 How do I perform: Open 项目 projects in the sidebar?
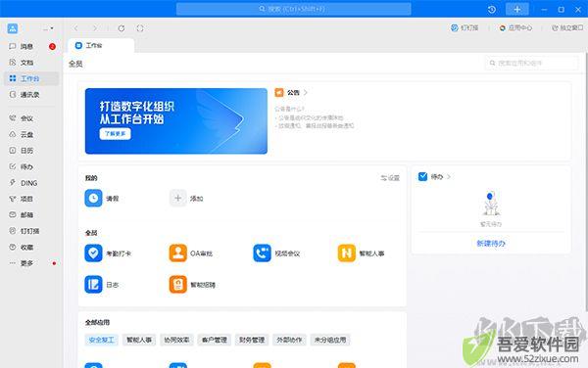pos(26,199)
